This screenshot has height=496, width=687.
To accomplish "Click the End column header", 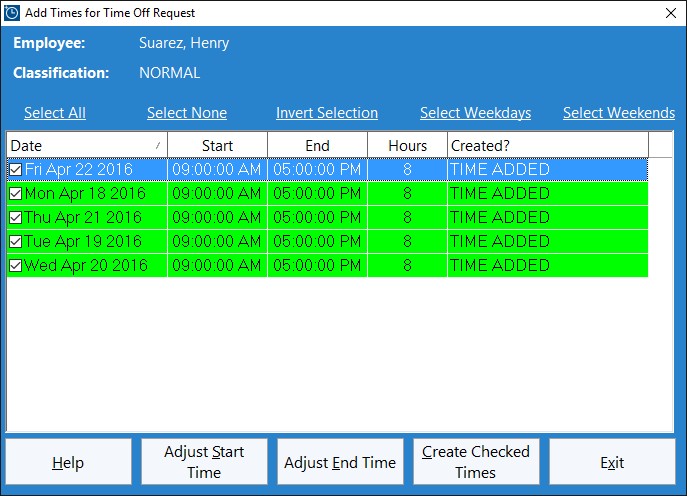I will coord(317,146).
